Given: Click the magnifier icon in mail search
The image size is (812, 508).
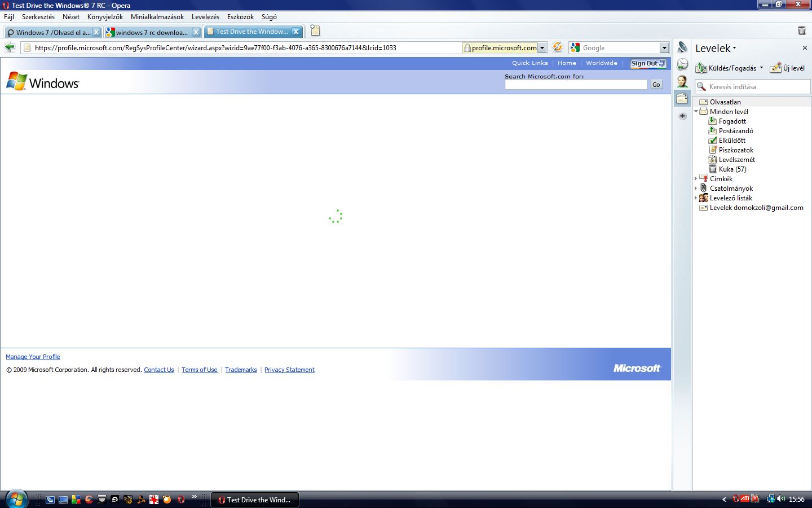Looking at the screenshot, I should 701,86.
